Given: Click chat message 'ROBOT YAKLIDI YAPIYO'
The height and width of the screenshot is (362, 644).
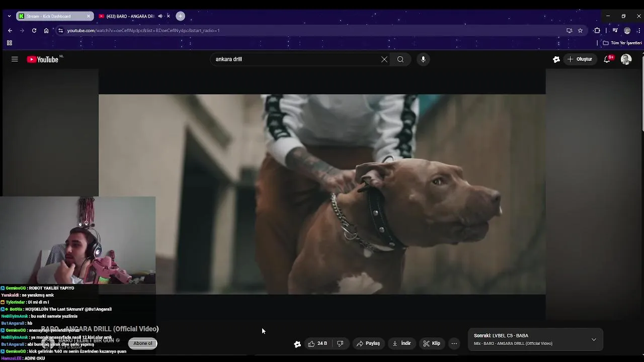Looking at the screenshot, I should [x=51, y=288].
